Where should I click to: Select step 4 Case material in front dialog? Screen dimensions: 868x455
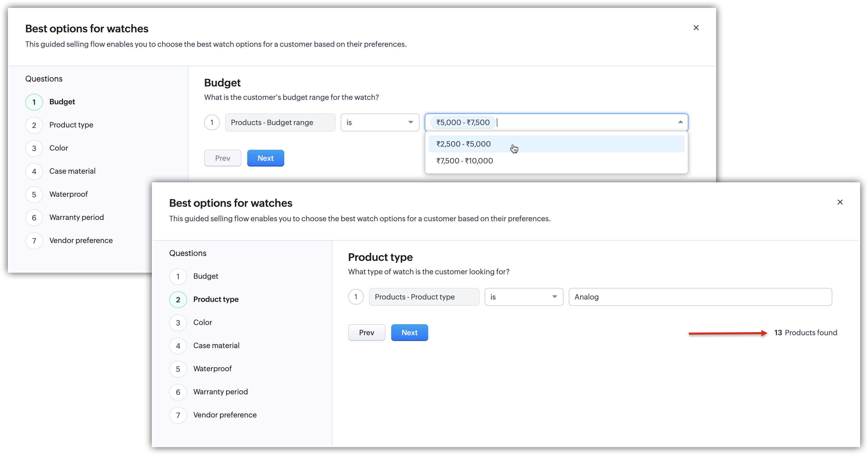[216, 345]
